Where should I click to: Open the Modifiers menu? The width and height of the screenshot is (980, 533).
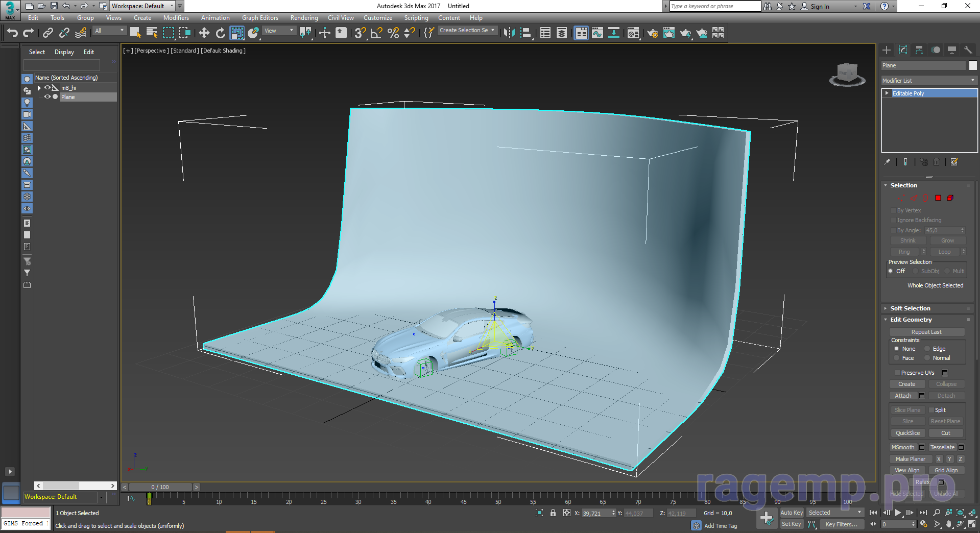(176, 18)
